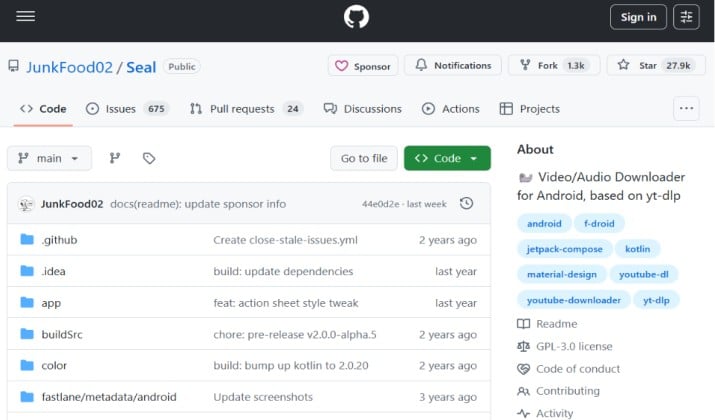Click the Contributing people icon

[523, 391]
